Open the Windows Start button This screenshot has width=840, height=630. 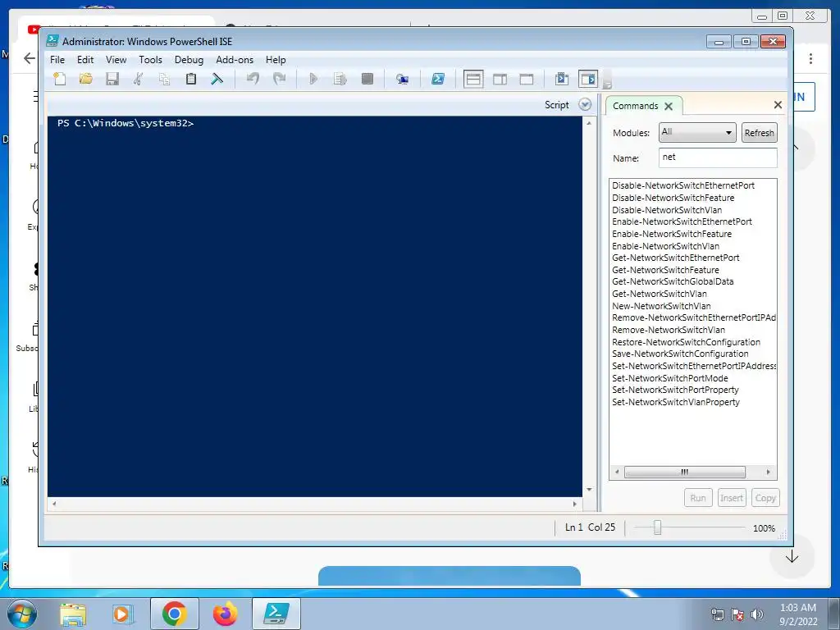(21, 614)
